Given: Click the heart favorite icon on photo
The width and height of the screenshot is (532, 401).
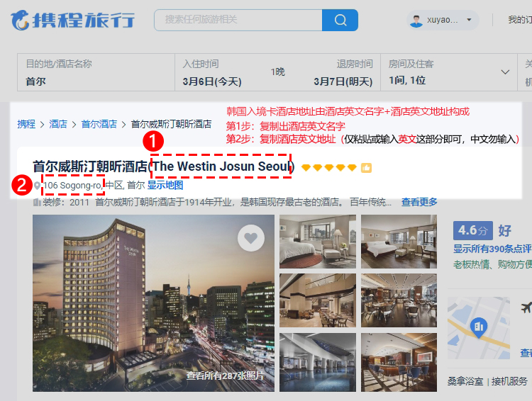Looking at the screenshot, I should 251,238.
